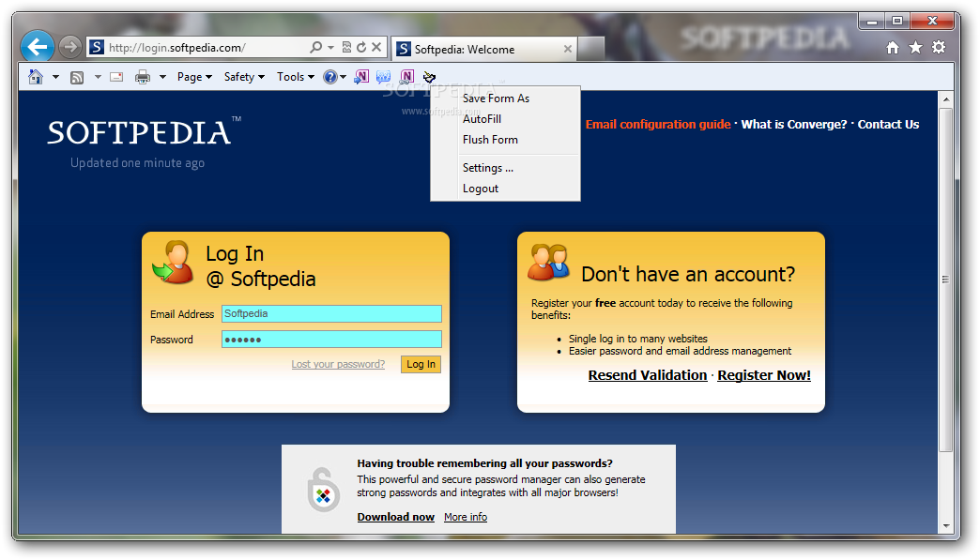This screenshot has width=980, height=560.
Task: Open a new blank tab
Action: pyautogui.click(x=590, y=49)
